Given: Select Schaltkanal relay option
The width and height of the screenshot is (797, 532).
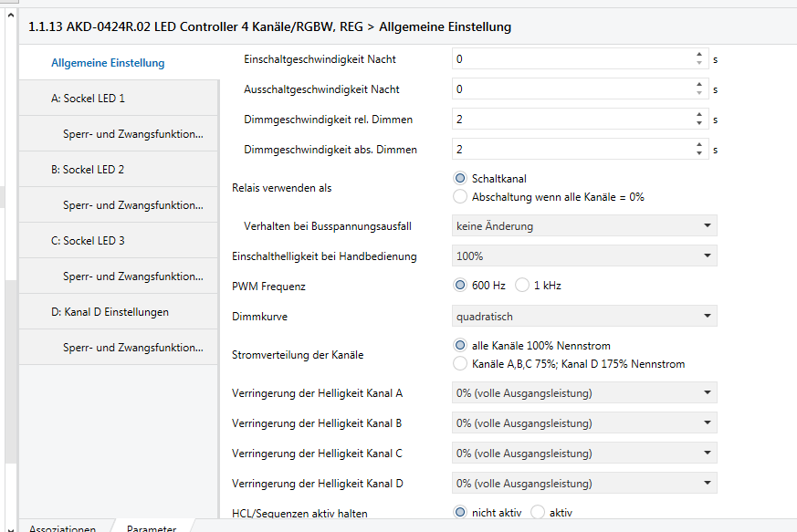Looking at the screenshot, I should (x=460, y=178).
